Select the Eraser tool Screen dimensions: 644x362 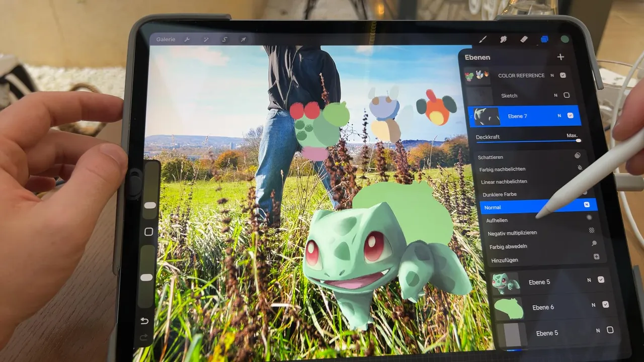click(523, 39)
